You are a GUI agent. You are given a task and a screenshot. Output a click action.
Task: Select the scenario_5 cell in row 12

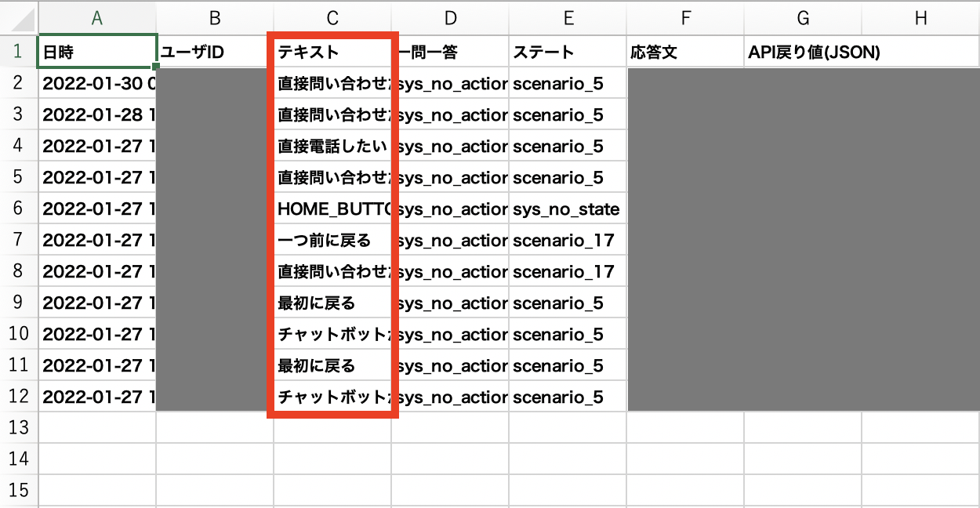tap(568, 397)
